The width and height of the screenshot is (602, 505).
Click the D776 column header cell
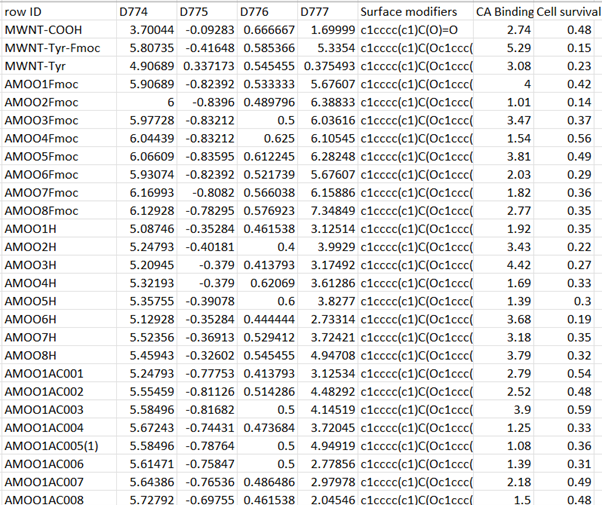point(268,12)
